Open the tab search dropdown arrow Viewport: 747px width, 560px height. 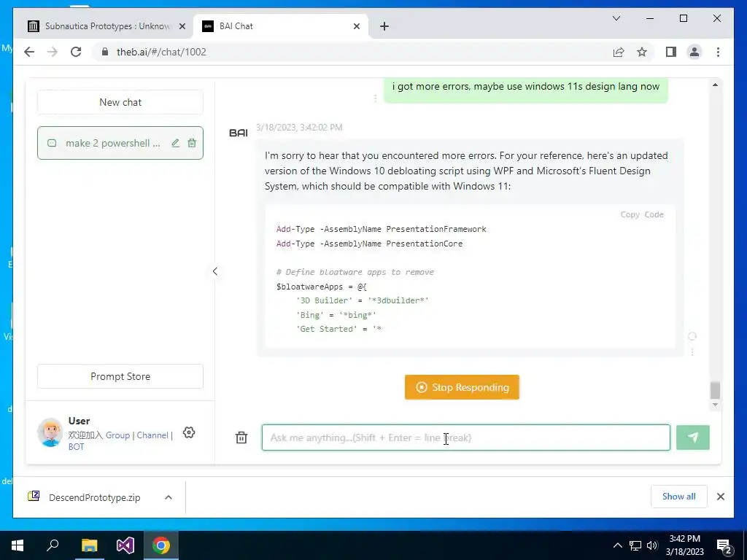[x=616, y=18]
